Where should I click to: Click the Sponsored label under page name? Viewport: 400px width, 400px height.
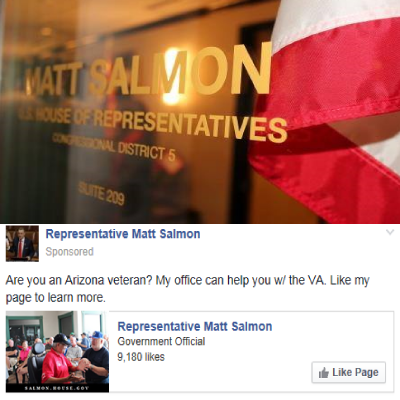coord(69,252)
